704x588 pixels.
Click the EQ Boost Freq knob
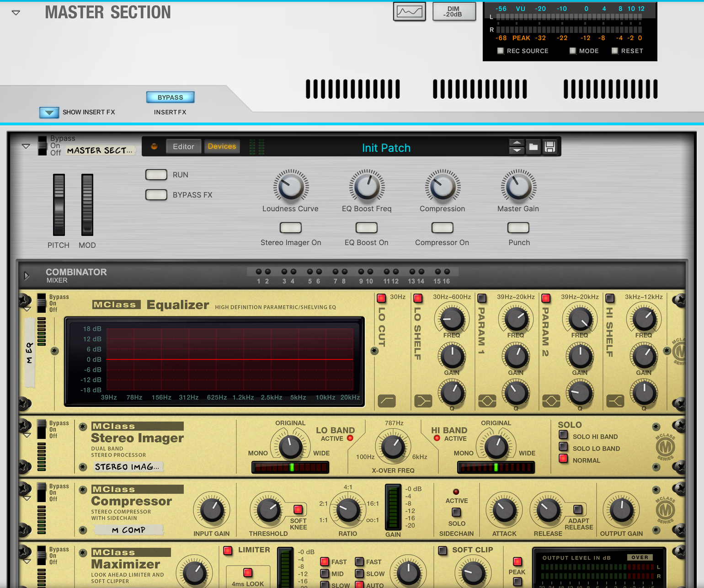(367, 187)
